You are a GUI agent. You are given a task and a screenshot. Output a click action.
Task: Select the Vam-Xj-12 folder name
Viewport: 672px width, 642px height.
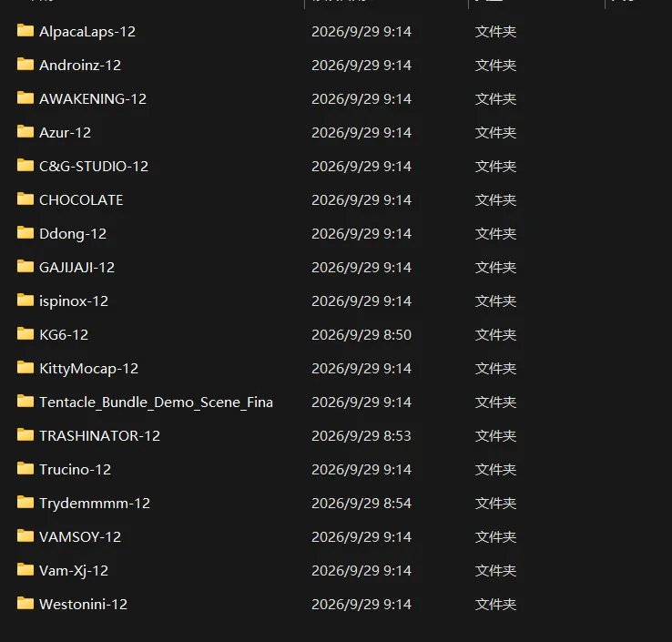point(73,571)
